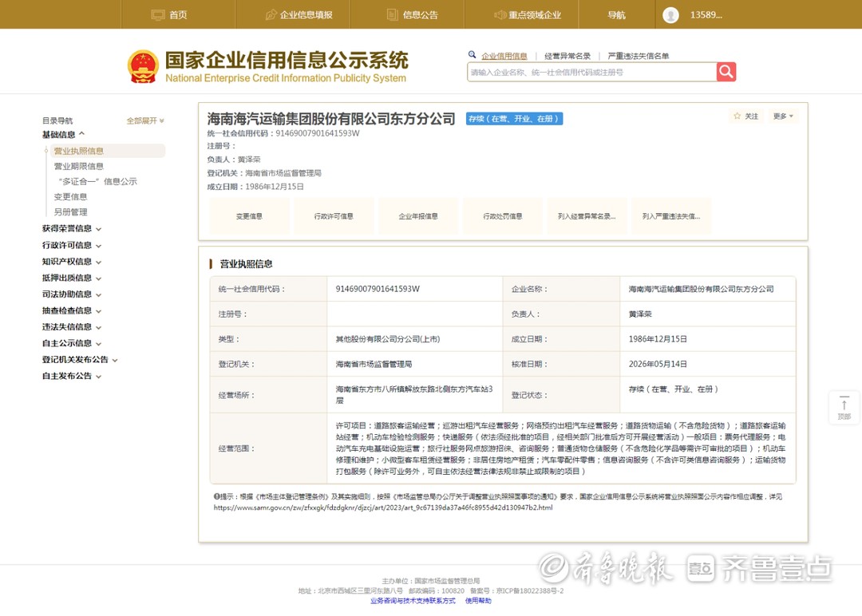Click the national emblem logo
Viewport: 862px width, 616px height.
click(x=143, y=67)
